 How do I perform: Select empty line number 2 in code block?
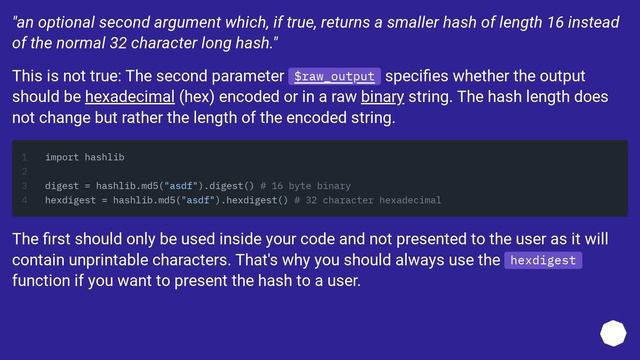click(x=24, y=171)
